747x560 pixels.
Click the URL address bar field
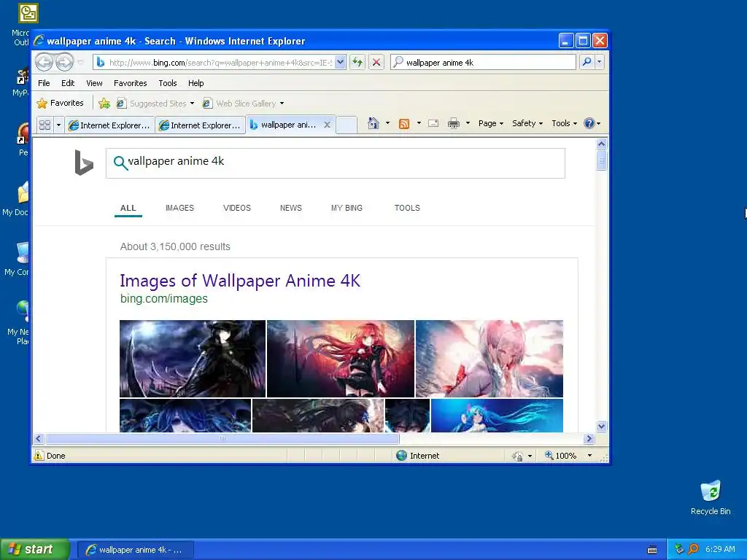coord(219,63)
